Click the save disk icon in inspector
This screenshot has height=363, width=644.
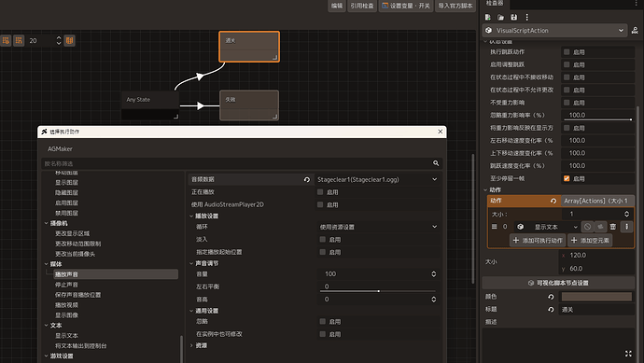click(x=514, y=17)
